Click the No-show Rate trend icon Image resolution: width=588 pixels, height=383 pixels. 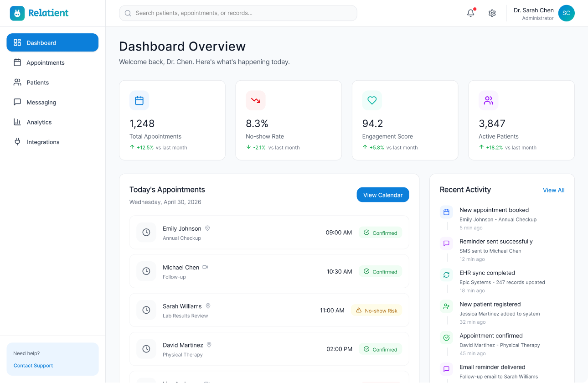pos(256,100)
